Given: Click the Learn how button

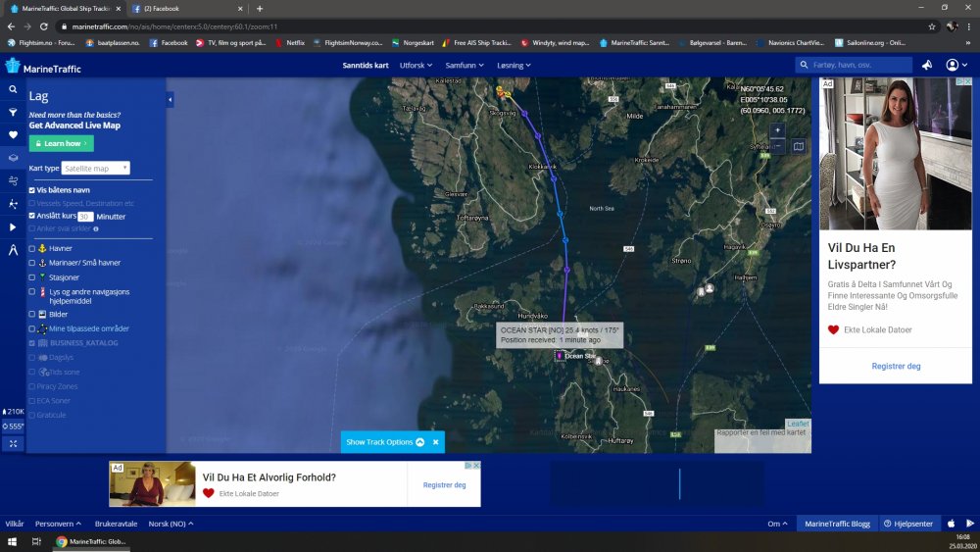Looking at the screenshot, I should pos(61,143).
